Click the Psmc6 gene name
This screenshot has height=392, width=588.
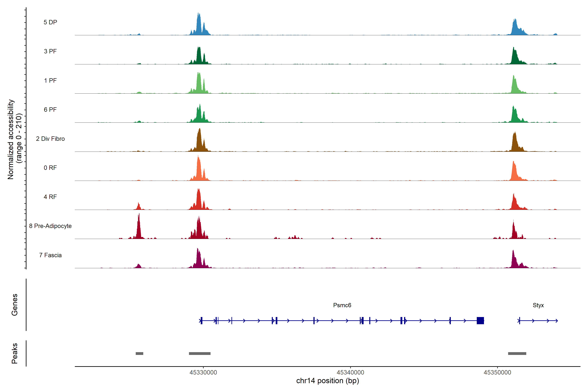pos(342,305)
